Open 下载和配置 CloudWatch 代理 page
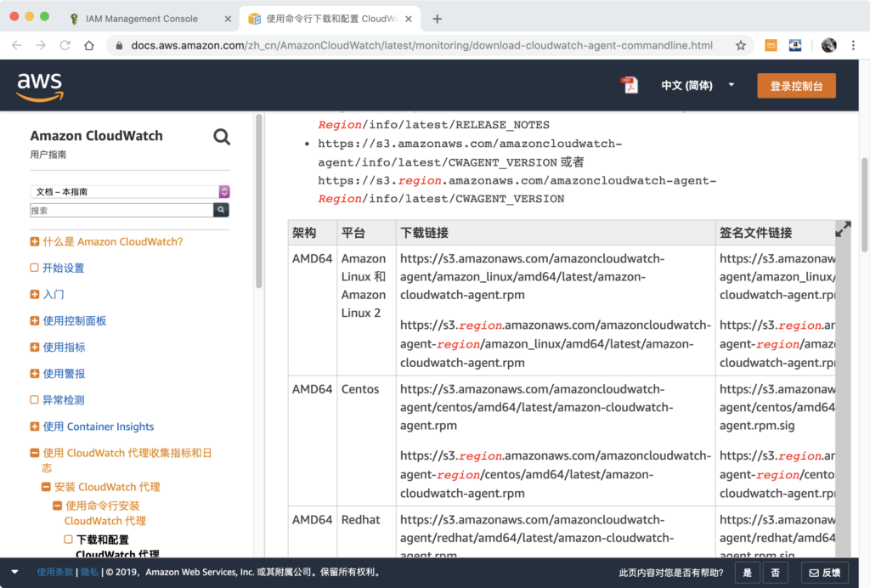This screenshot has height=588, width=870. pyautogui.click(x=117, y=547)
